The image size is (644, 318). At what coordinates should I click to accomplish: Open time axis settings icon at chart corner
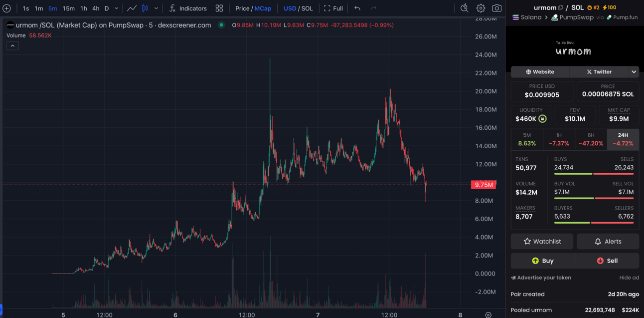pos(488,315)
